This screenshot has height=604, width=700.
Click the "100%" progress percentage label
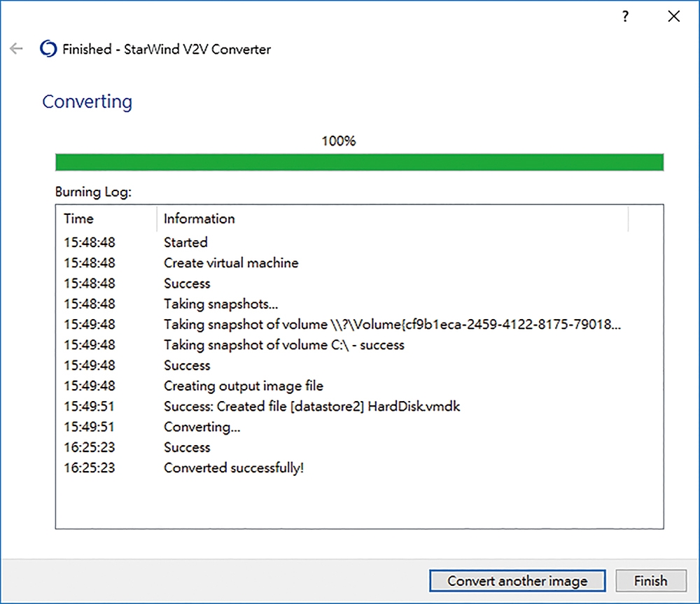[x=339, y=141]
